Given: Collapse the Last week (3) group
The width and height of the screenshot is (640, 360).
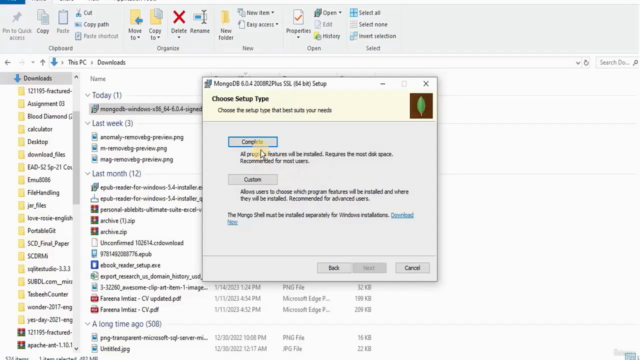Looking at the screenshot, I should pyautogui.click(x=88, y=123).
